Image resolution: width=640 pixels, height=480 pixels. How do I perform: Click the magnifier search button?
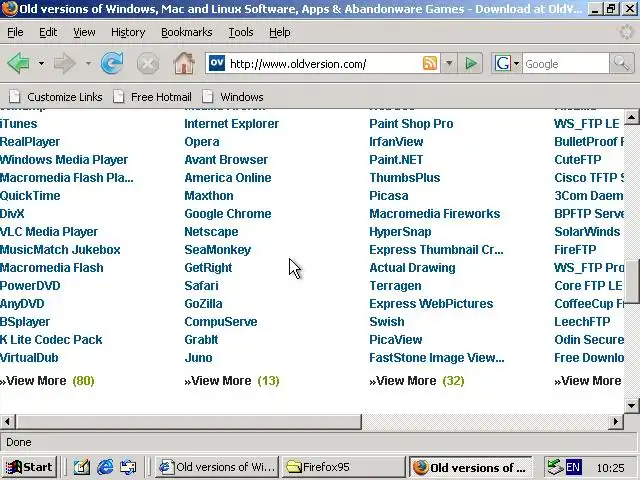[x=621, y=63]
